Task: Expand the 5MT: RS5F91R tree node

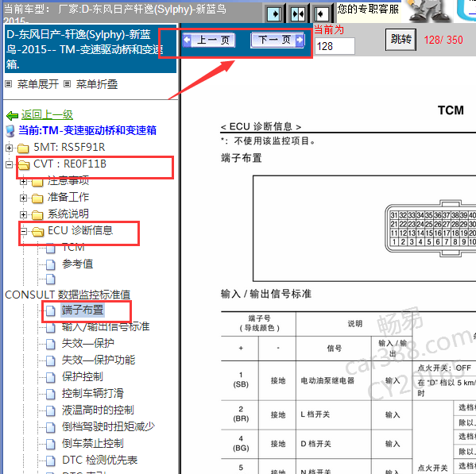Action: 9,148
